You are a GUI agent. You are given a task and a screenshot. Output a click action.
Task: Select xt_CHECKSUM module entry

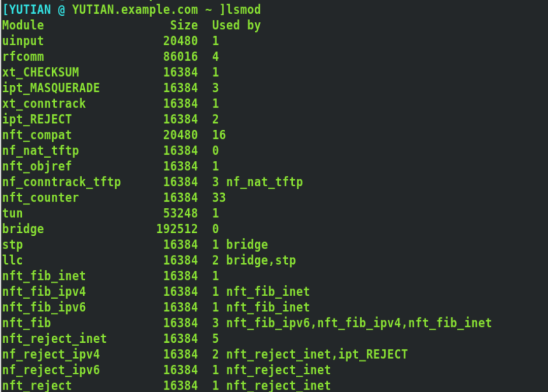41,73
